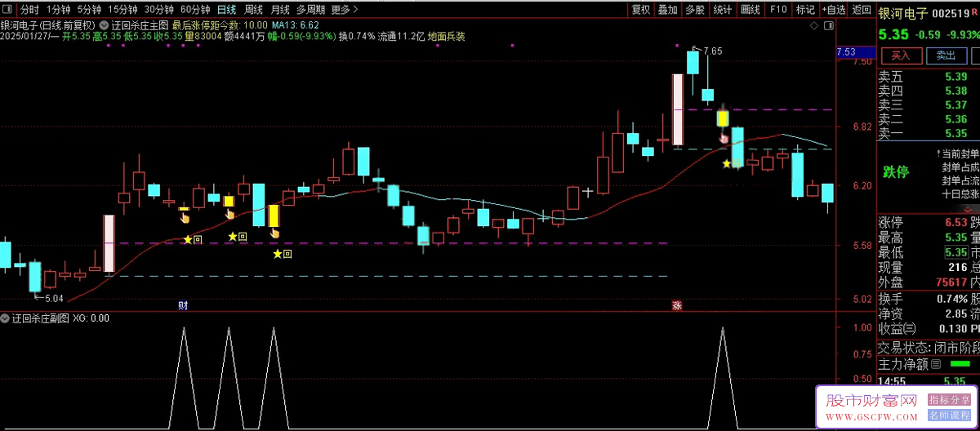Select the 周线 weekly chart tab

254,10
